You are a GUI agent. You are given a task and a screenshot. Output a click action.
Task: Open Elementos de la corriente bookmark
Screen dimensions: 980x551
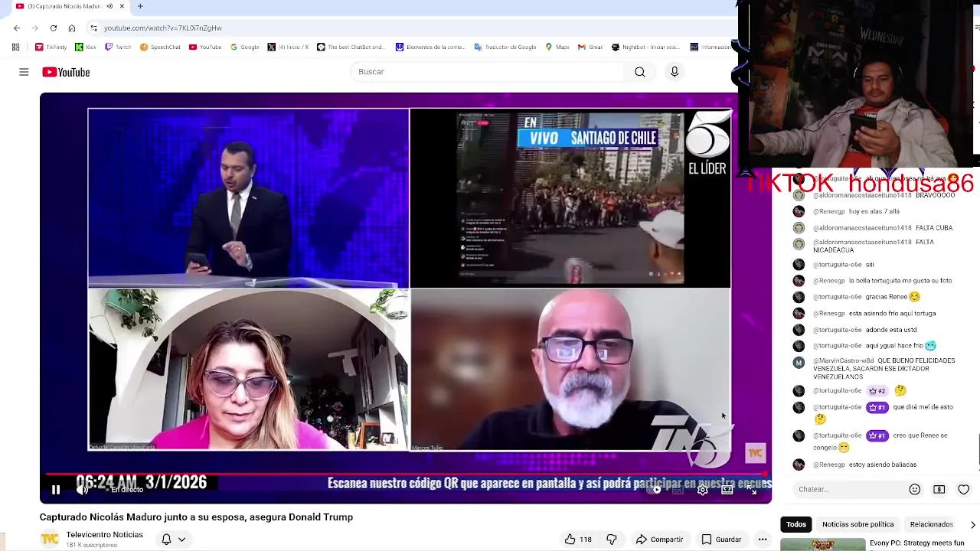coord(430,47)
